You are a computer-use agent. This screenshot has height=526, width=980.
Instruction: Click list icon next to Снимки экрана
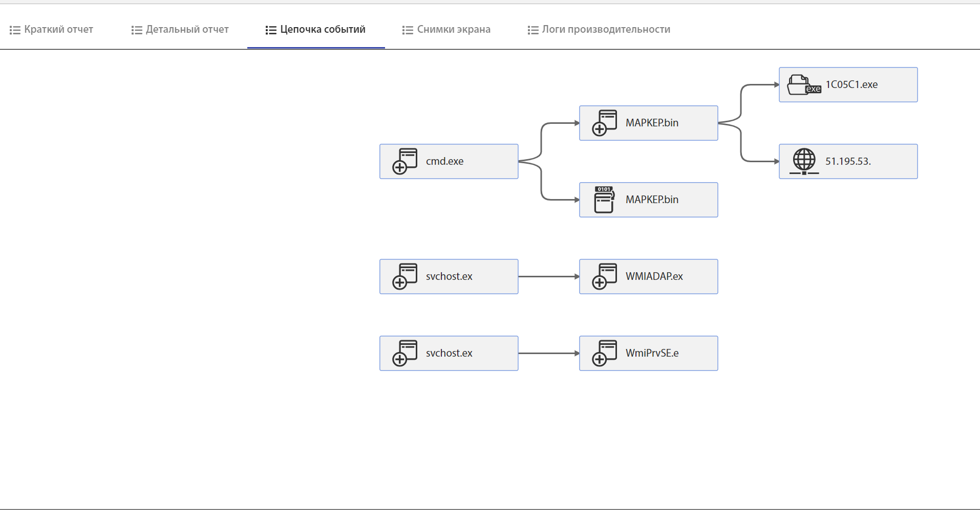click(x=408, y=30)
